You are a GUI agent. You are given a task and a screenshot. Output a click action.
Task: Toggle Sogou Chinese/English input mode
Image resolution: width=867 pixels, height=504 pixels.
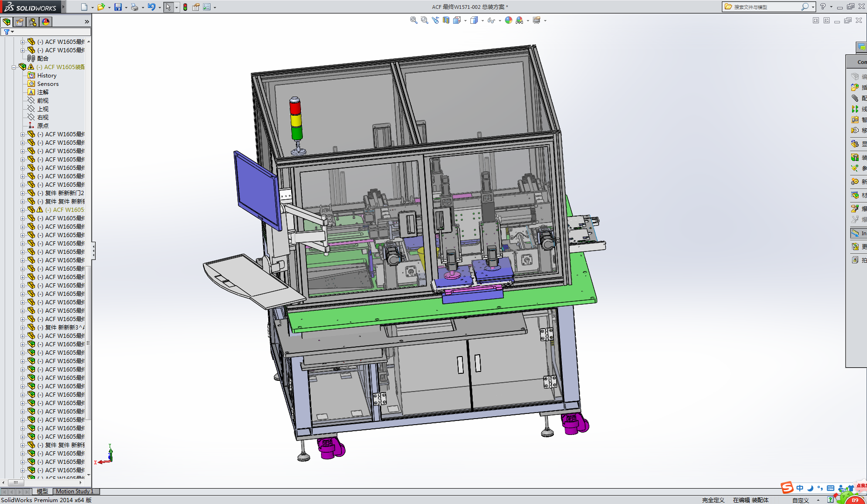pos(800,488)
